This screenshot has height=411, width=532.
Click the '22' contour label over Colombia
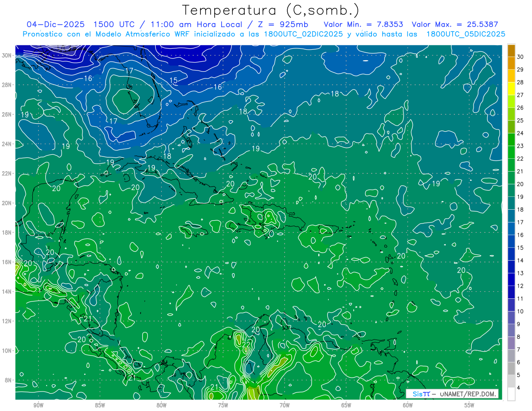point(246,344)
